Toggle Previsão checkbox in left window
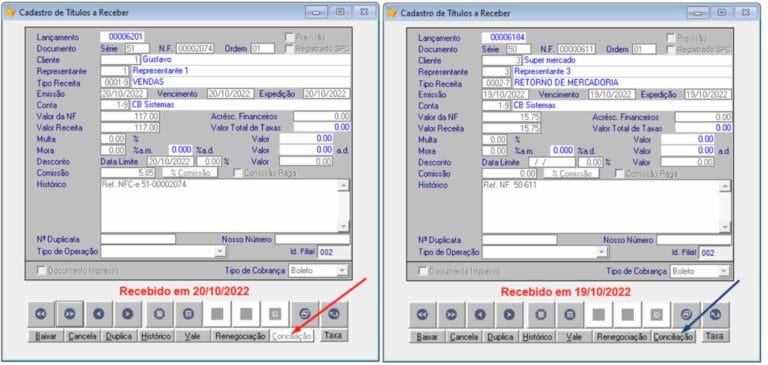Image resolution: width=768 pixels, height=365 pixels. pyautogui.click(x=289, y=37)
